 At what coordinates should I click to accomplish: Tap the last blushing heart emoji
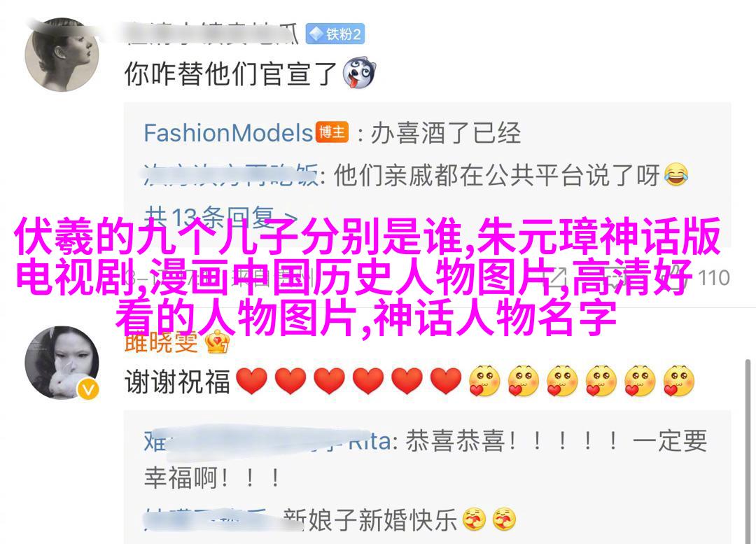pos(679,381)
